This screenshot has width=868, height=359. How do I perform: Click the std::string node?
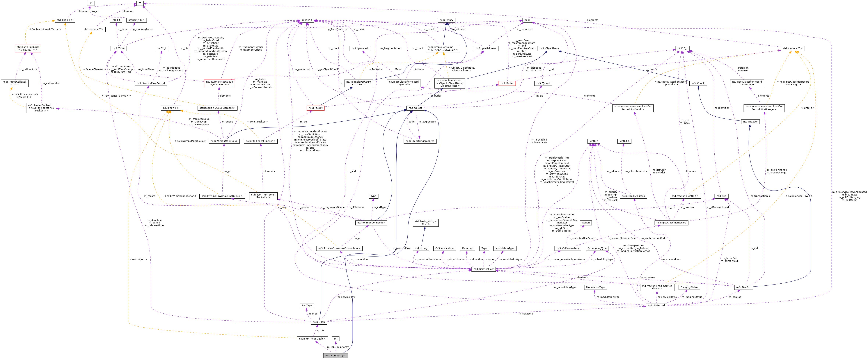421,248
